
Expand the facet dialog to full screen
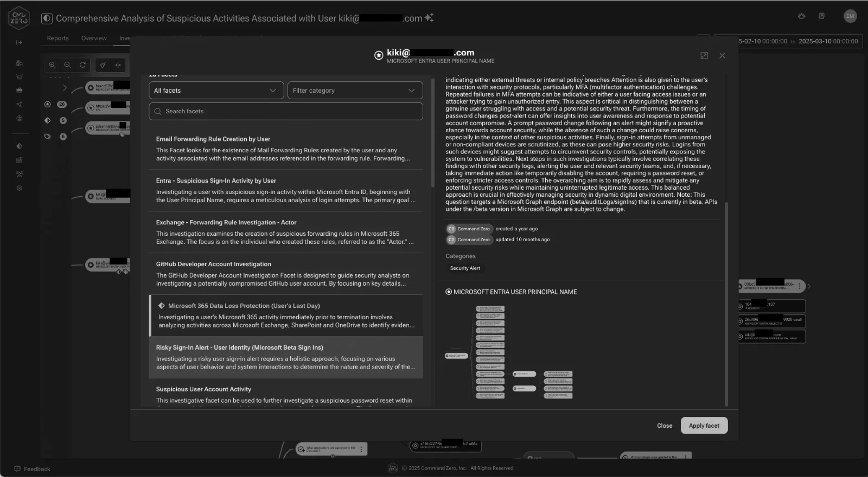[704, 56]
